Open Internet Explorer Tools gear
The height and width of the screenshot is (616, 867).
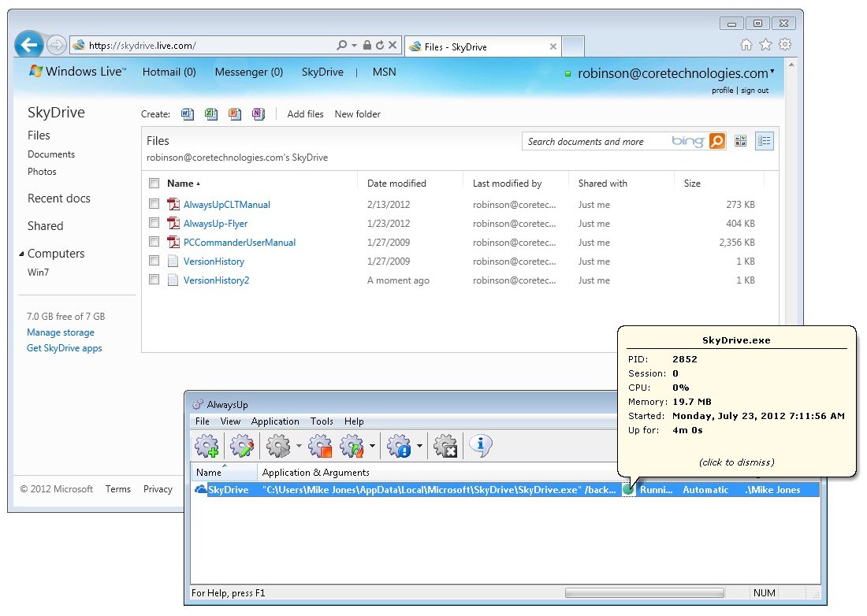click(784, 45)
